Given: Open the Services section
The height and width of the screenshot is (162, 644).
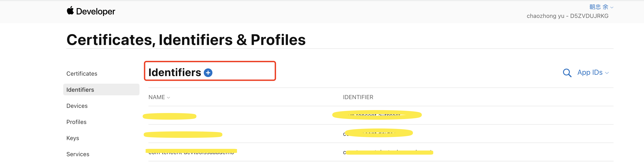Looking at the screenshot, I should tap(78, 154).
